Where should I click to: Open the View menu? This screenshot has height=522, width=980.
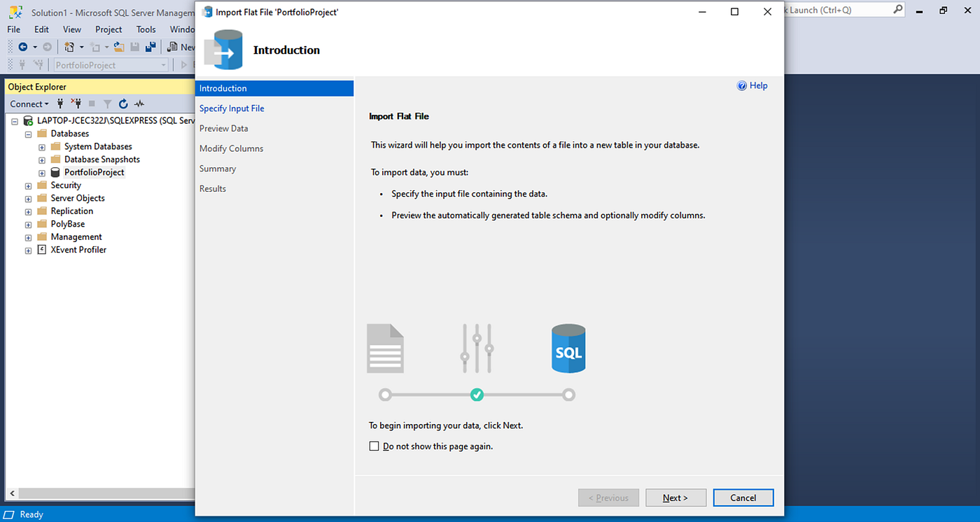pos(72,29)
